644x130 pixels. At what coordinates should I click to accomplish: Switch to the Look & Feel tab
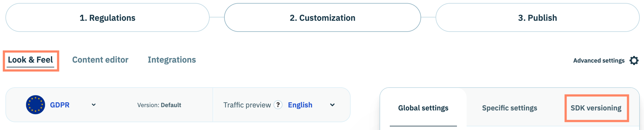tap(30, 60)
